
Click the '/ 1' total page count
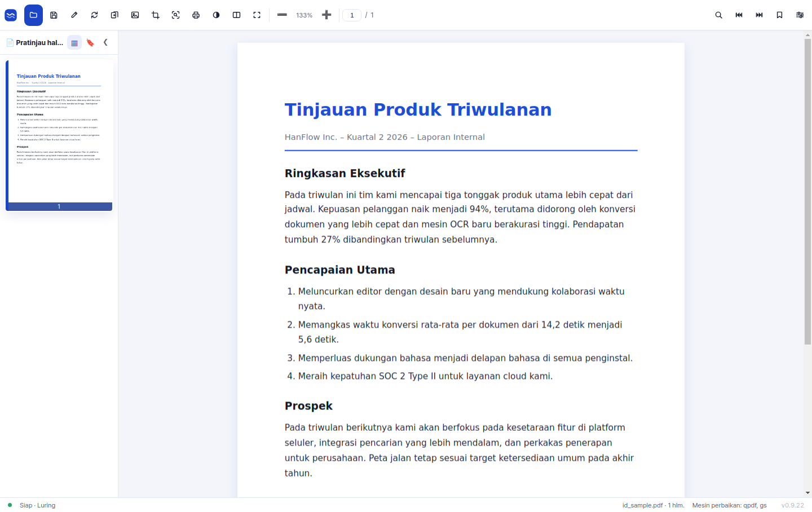370,15
